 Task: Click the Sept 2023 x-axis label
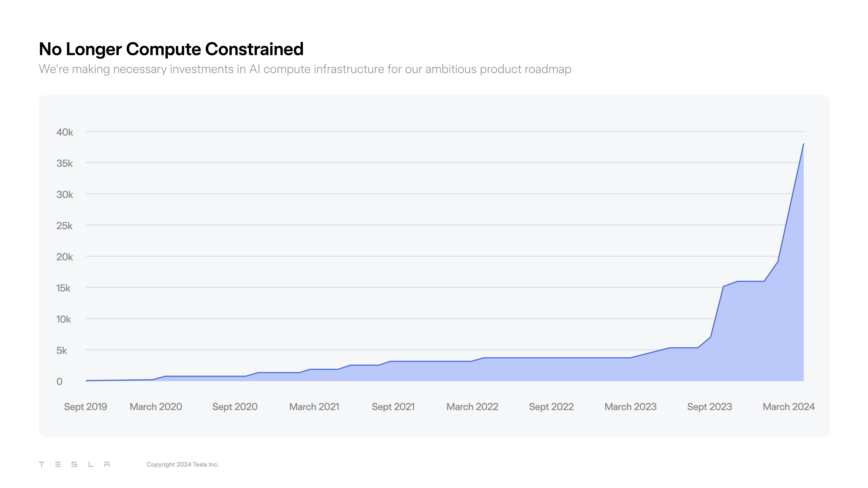pyautogui.click(x=710, y=407)
